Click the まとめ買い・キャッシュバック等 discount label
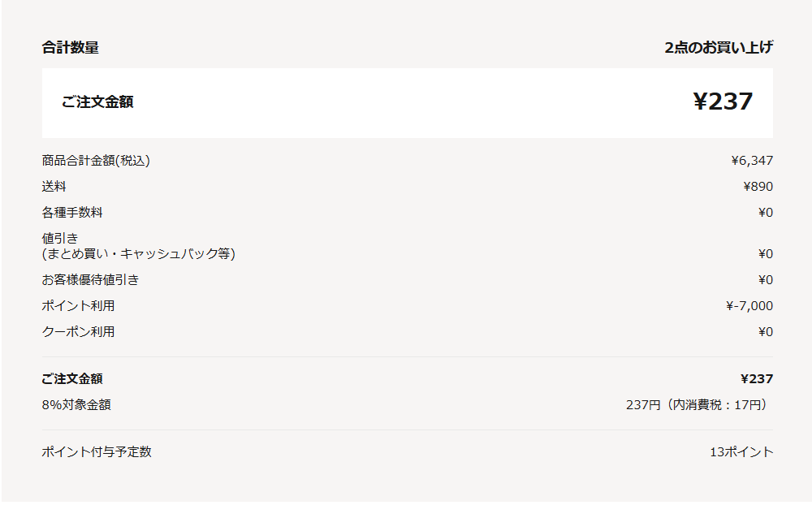The image size is (812, 505). (138, 254)
